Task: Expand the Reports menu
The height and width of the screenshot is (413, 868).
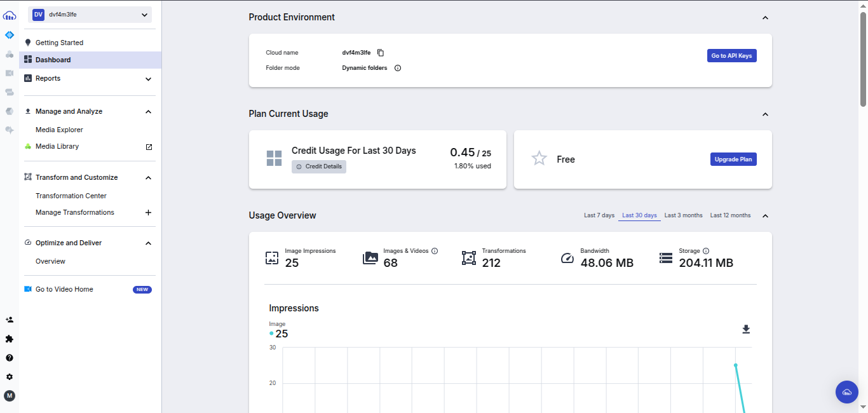Action: 149,79
